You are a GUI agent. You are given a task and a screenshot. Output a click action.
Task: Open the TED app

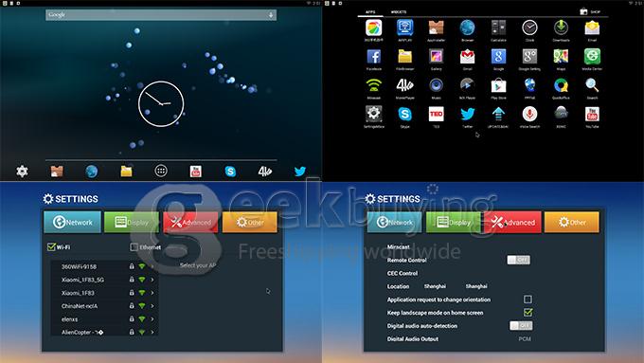point(436,115)
